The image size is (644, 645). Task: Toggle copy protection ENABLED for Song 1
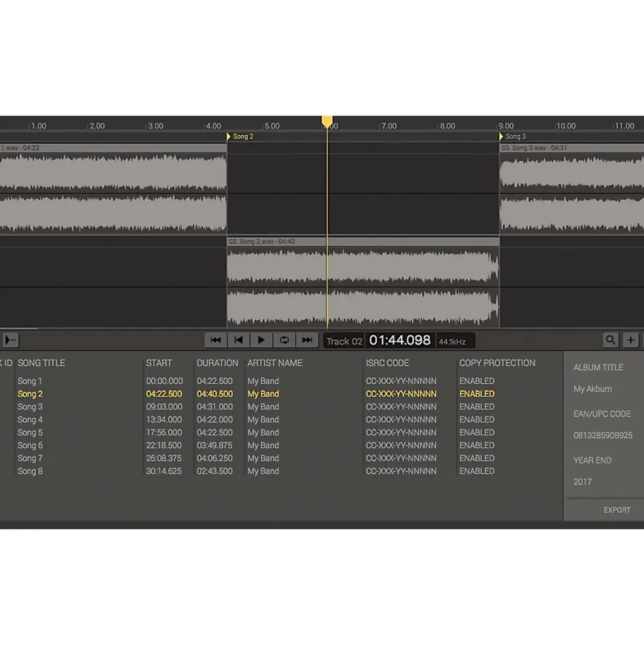click(x=477, y=381)
